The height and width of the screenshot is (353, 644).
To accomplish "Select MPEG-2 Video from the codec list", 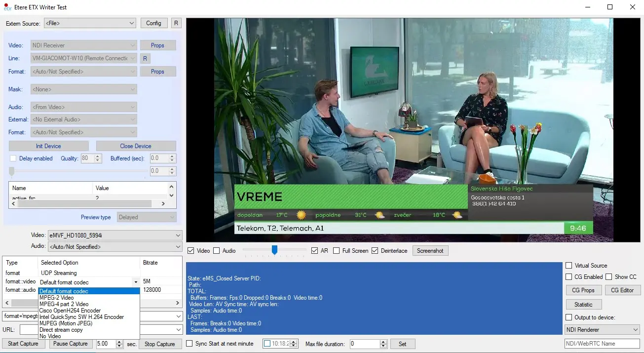I will (57, 298).
